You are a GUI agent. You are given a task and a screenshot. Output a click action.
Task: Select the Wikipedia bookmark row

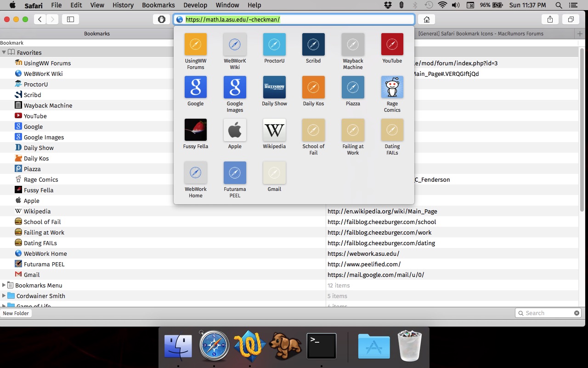click(x=289, y=211)
